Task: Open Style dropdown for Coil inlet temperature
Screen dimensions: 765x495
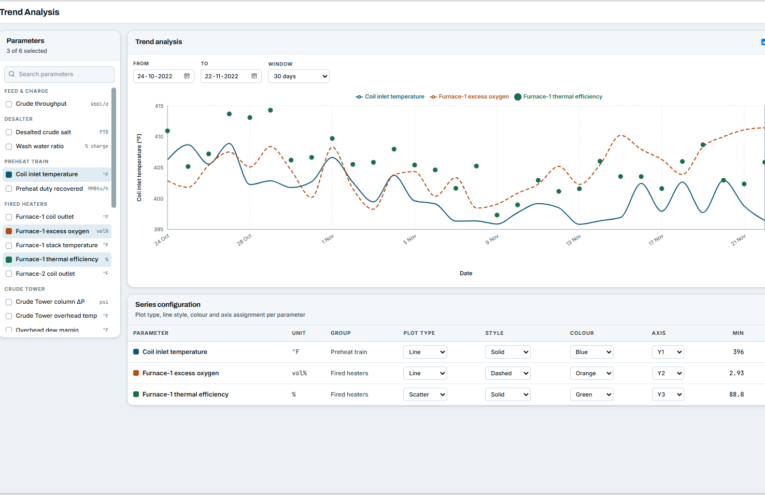Action: (507, 352)
